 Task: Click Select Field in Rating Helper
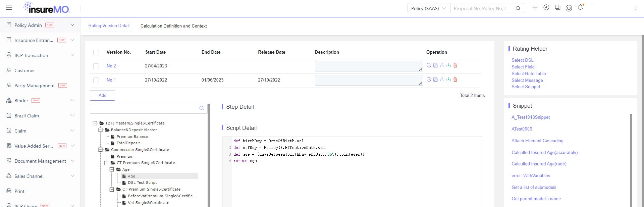pyautogui.click(x=523, y=67)
